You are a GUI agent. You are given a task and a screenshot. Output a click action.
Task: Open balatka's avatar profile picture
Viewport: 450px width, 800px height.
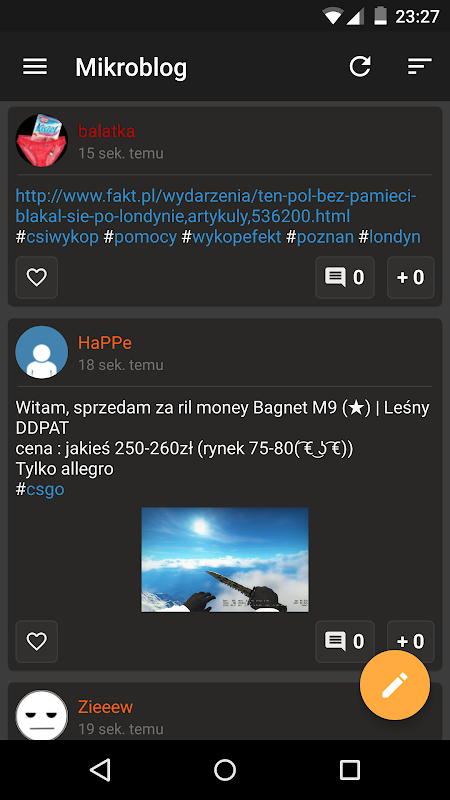click(41, 140)
